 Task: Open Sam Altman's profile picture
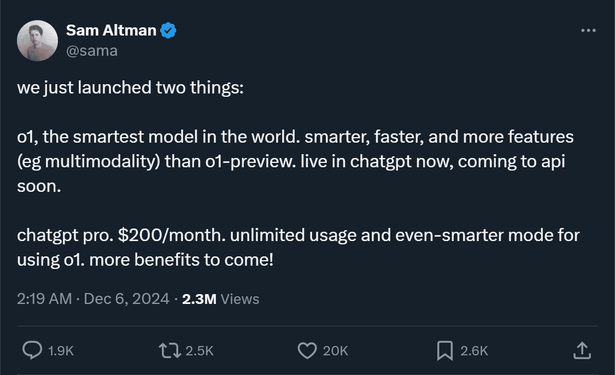(x=37, y=40)
